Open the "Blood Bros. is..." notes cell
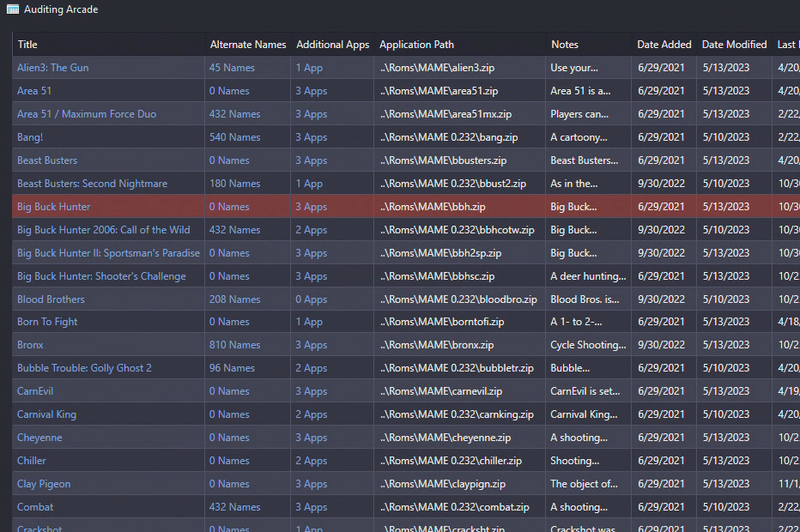The height and width of the screenshot is (532, 800). click(x=585, y=299)
